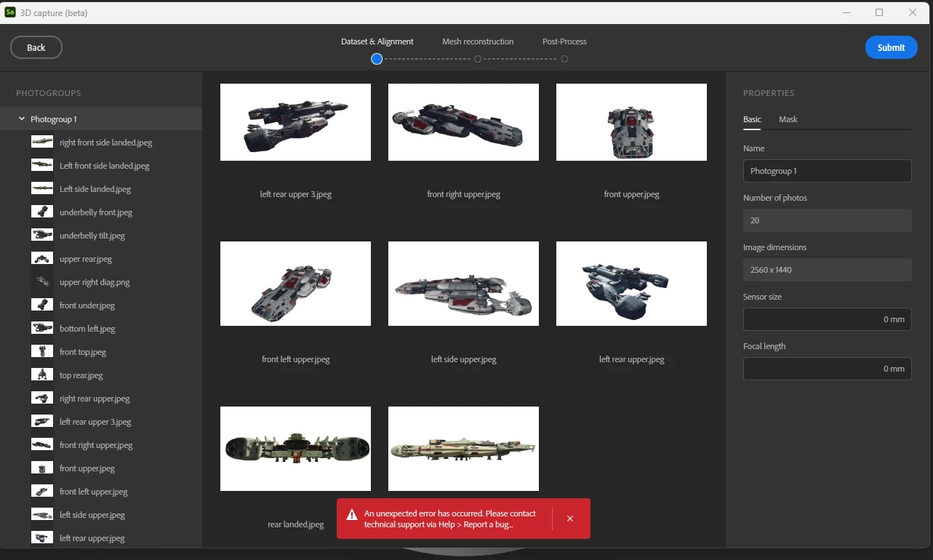Click the Post-Process progress circle
Screen dimensions: 933x560
[564, 59]
